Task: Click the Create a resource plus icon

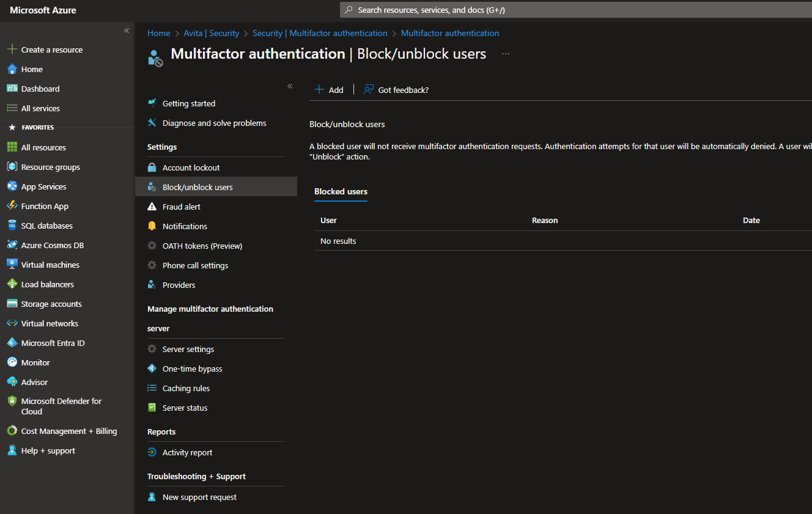Action: pos(12,50)
